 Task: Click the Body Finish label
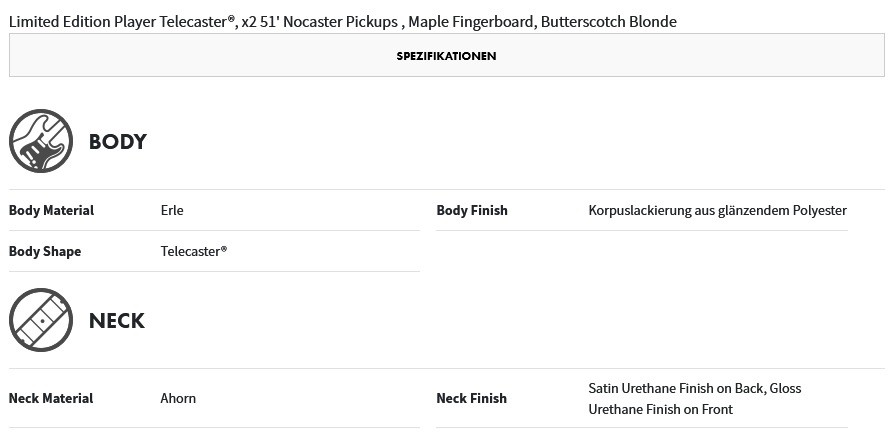tap(472, 210)
